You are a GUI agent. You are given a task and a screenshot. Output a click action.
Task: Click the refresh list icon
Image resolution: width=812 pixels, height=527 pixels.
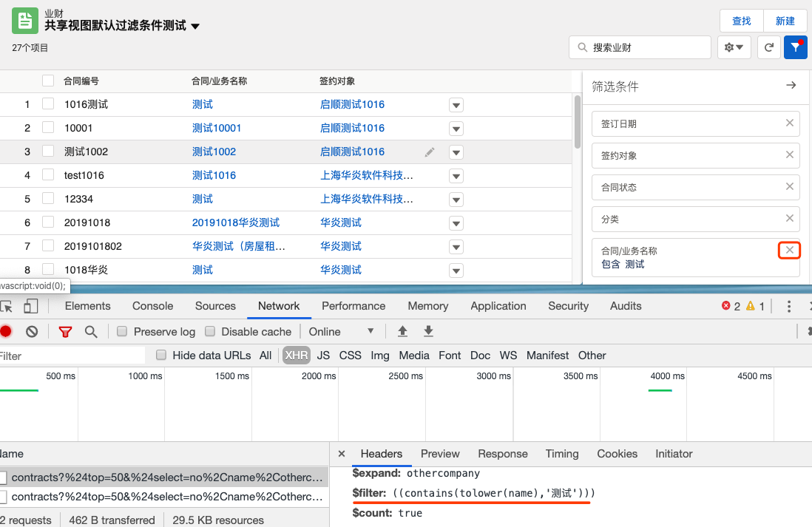[769, 47]
